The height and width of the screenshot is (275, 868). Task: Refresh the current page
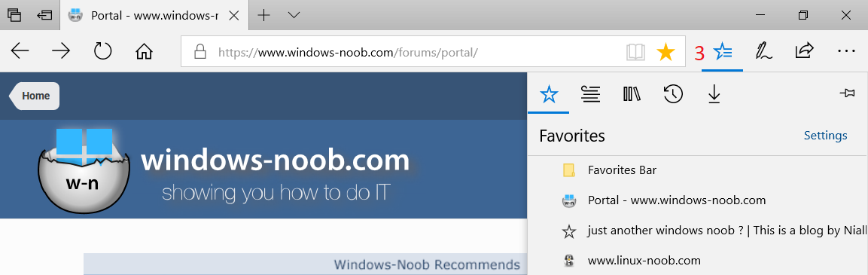102,51
